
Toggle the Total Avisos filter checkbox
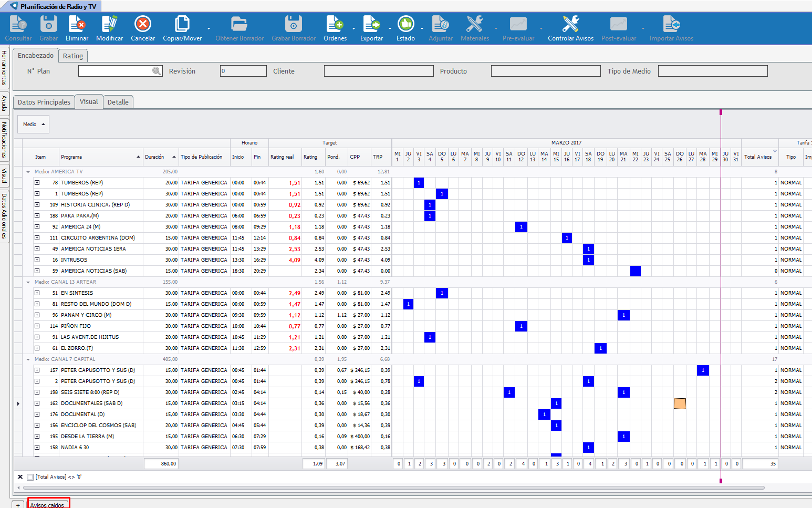pos(30,477)
